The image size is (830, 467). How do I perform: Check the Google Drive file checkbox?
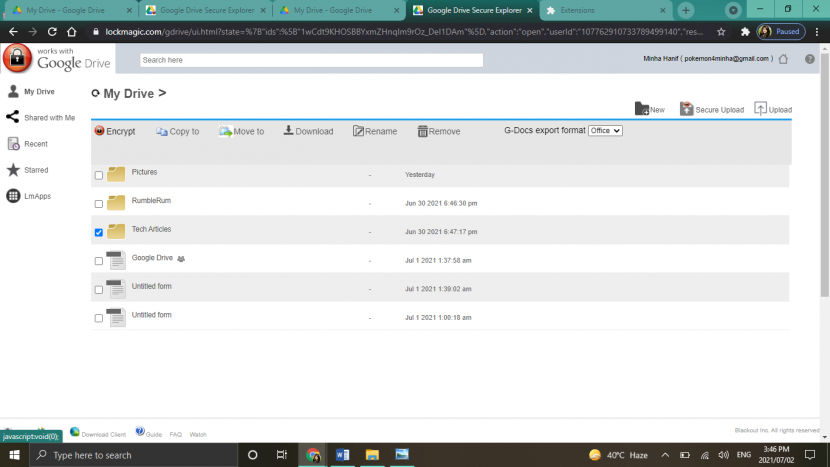pyautogui.click(x=98, y=261)
